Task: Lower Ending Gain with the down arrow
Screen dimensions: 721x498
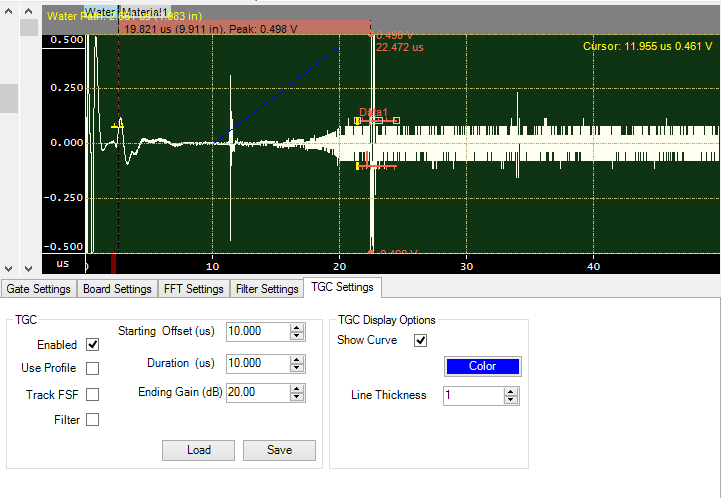Action: click(296, 398)
